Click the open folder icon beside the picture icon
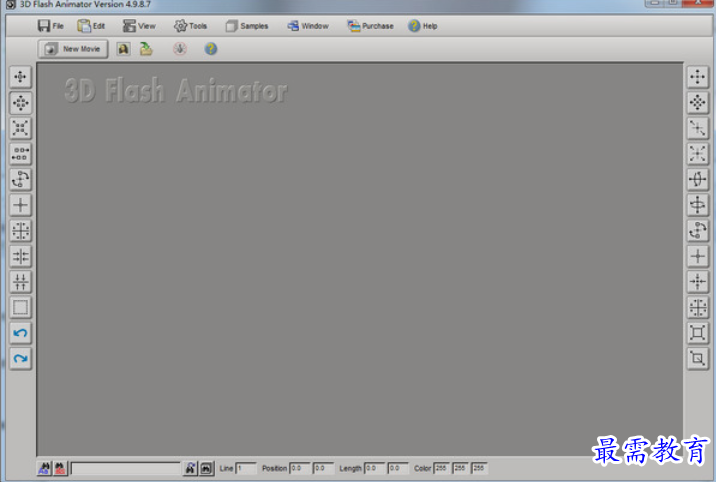The height and width of the screenshot is (482, 716). point(146,49)
